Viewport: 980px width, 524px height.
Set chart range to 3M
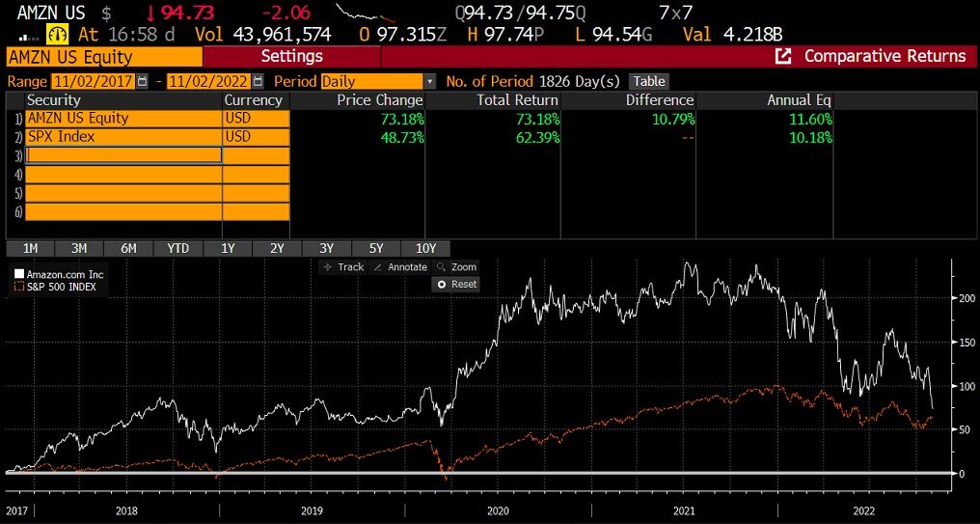point(79,248)
